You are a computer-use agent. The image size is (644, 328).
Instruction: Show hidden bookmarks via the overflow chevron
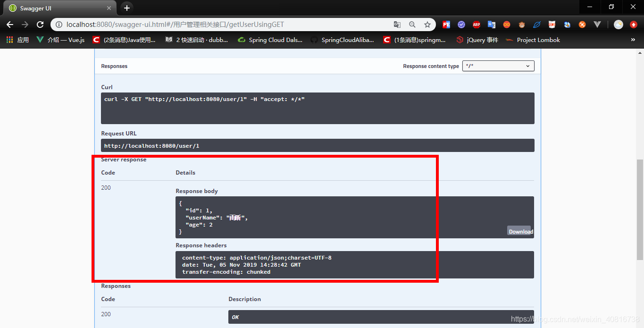[633, 40]
